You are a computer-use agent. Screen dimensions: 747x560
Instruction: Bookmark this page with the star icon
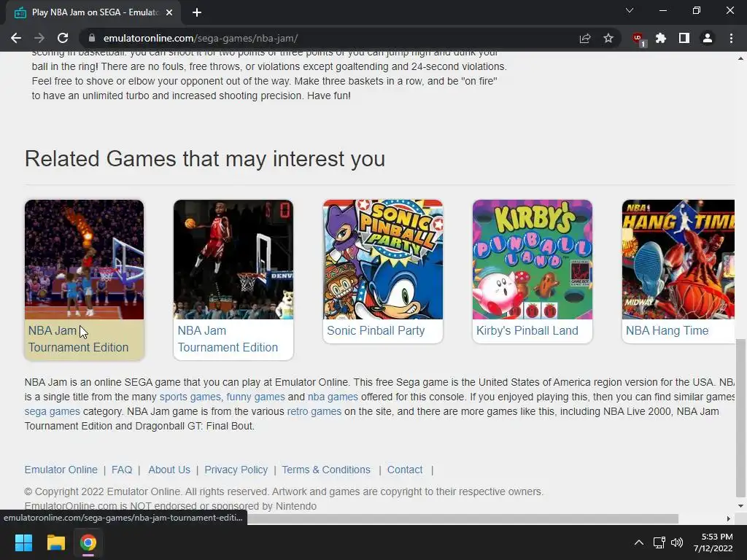coord(608,38)
